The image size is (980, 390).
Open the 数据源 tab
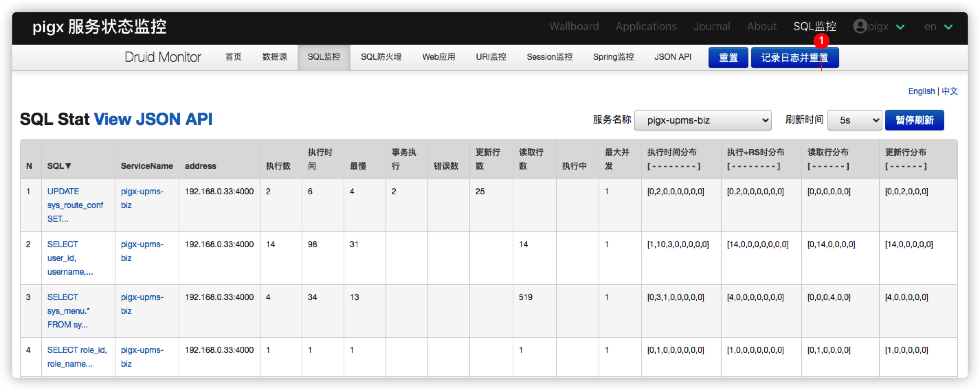tap(274, 57)
